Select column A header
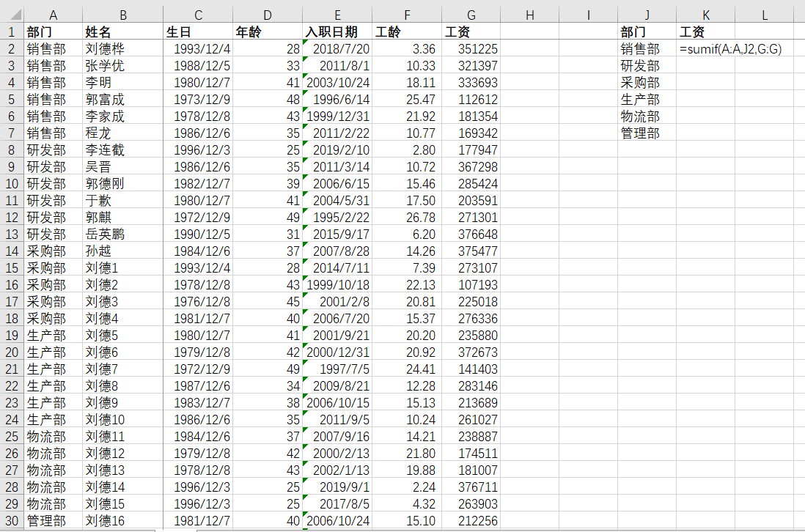Viewport: 805px width, 532px height. (53, 15)
